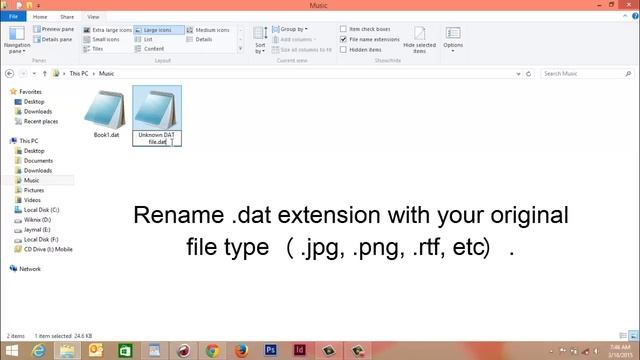Click Size all columns to fit

coord(302,50)
